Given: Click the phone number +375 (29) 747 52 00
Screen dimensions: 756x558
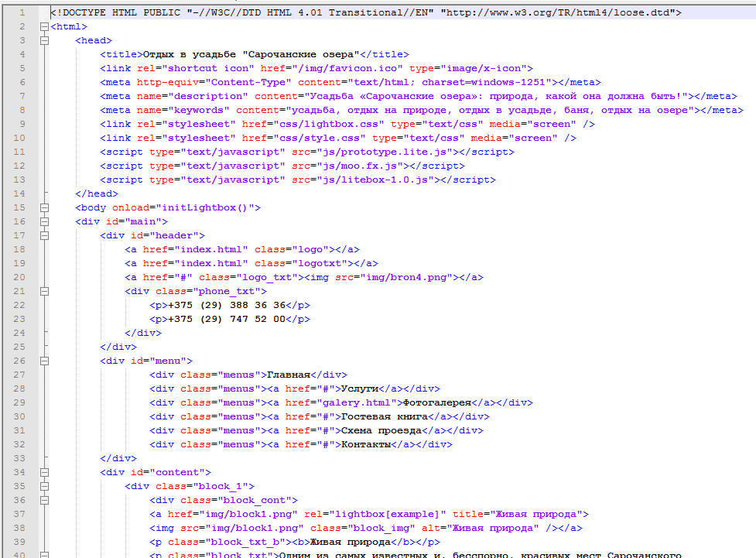Looking at the screenshot, I should pos(227,320).
